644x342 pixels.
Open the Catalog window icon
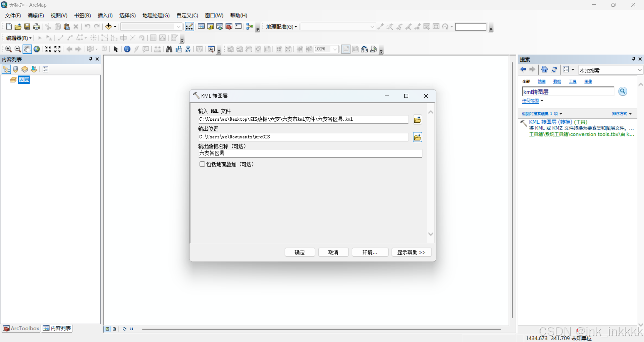click(x=211, y=26)
